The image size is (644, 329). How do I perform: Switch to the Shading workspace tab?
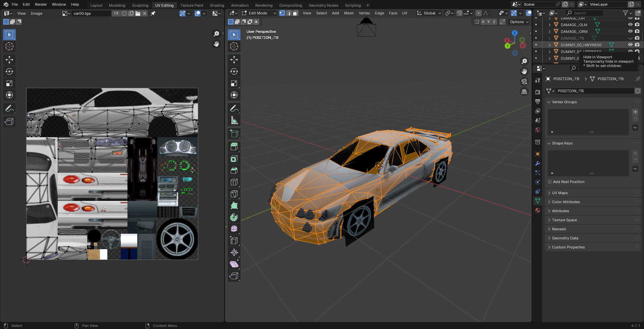coord(217,5)
